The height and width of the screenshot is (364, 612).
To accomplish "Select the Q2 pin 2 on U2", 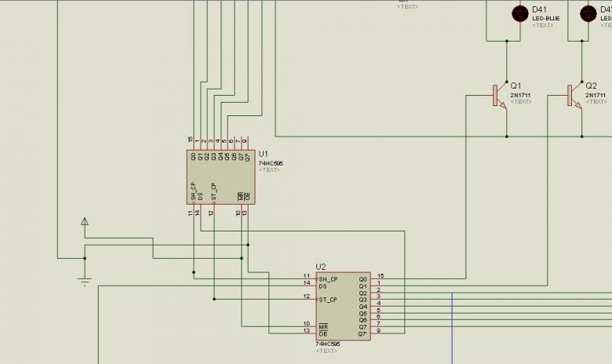I will [x=377, y=292].
